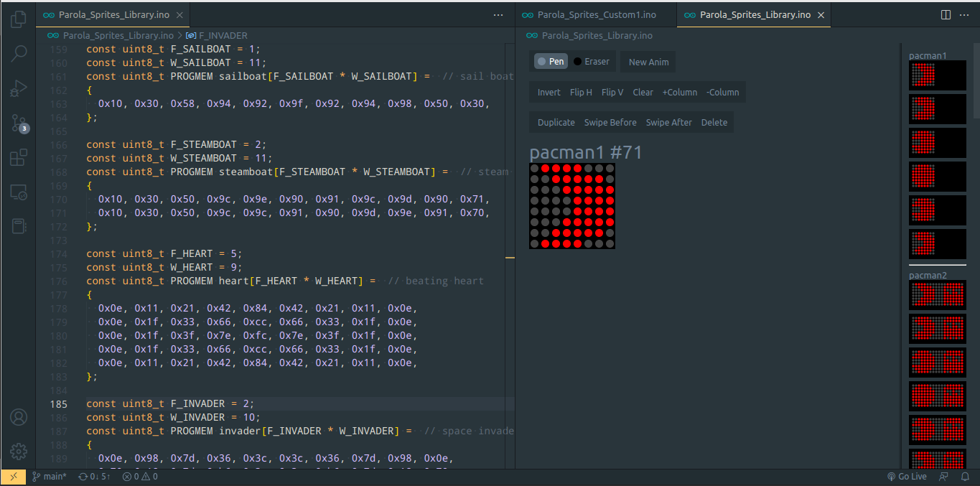Open the Extensions view
This screenshot has width=980, height=486.
(x=19, y=157)
